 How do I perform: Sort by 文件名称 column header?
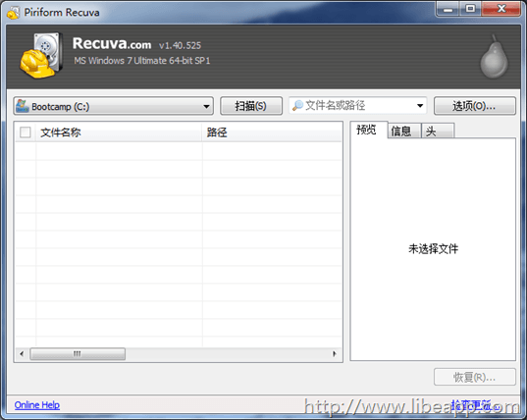(x=119, y=132)
